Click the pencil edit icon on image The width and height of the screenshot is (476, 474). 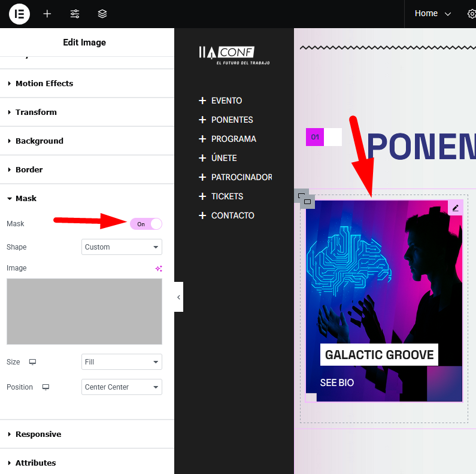tap(455, 208)
